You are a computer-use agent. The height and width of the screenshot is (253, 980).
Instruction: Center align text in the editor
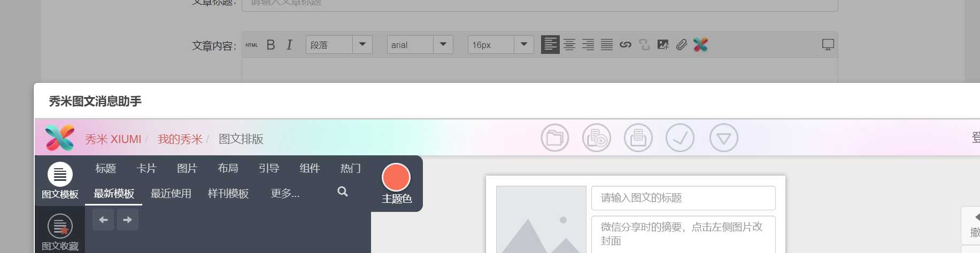click(x=569, y=45)
